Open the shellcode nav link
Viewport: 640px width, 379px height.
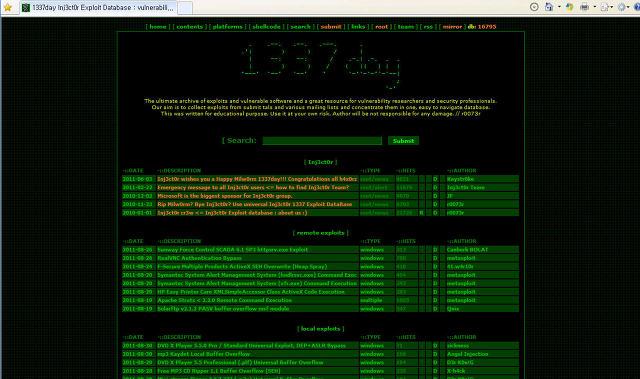266,27
